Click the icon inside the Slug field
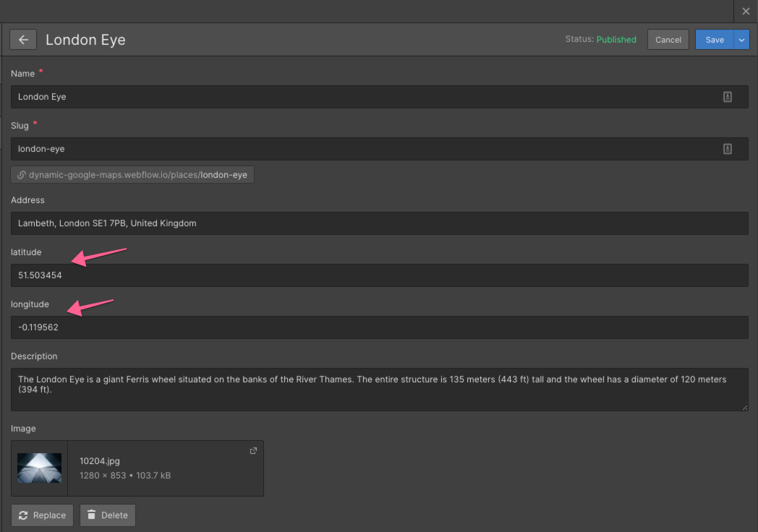The height and width of the screenshot is (532, 758). (728, 149)
